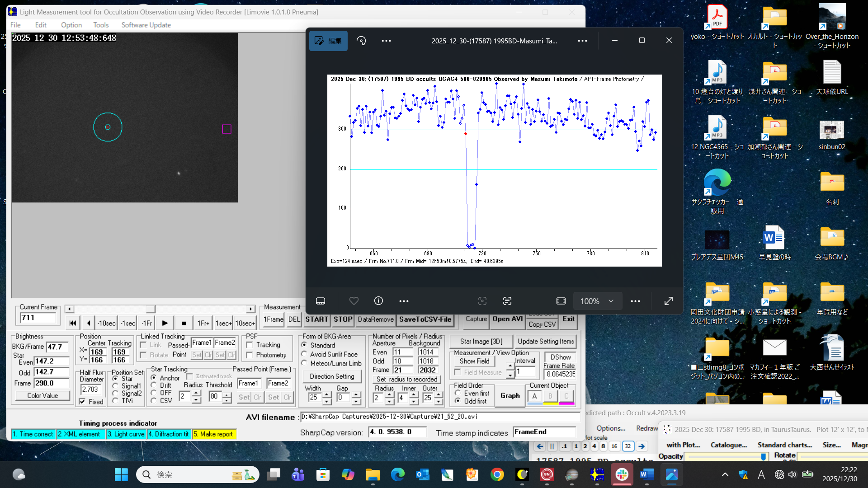Enable PSF Tracking checkbox
The width and height of the screenshot is (868, 488).
tap(250, 345)
